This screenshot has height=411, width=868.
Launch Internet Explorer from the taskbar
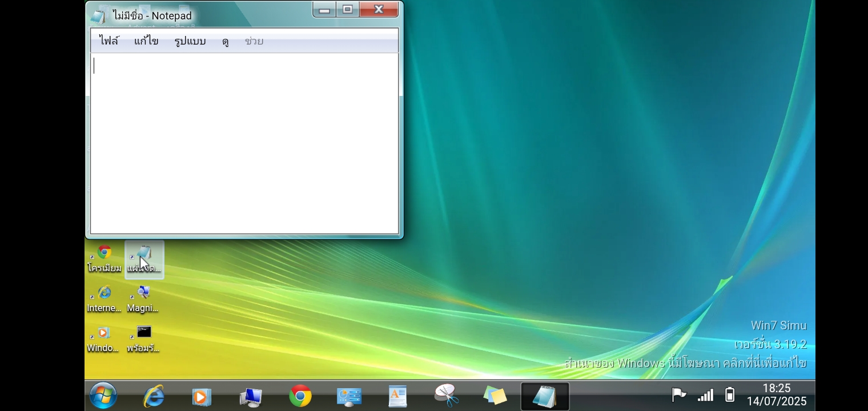(154, 396)
